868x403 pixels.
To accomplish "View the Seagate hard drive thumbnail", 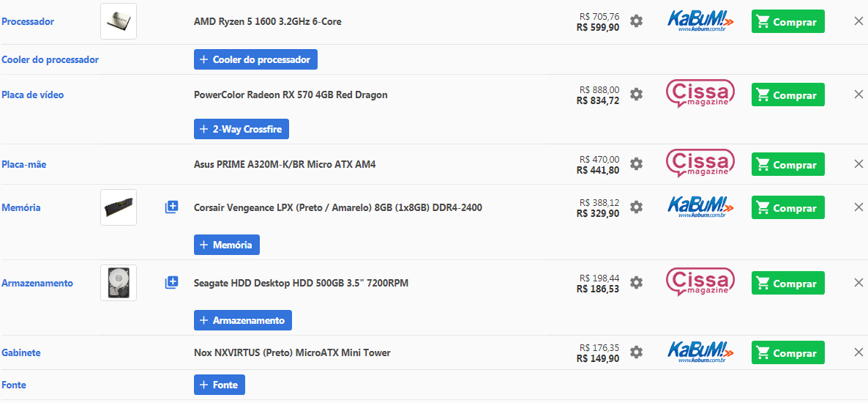I will point(119,283).
